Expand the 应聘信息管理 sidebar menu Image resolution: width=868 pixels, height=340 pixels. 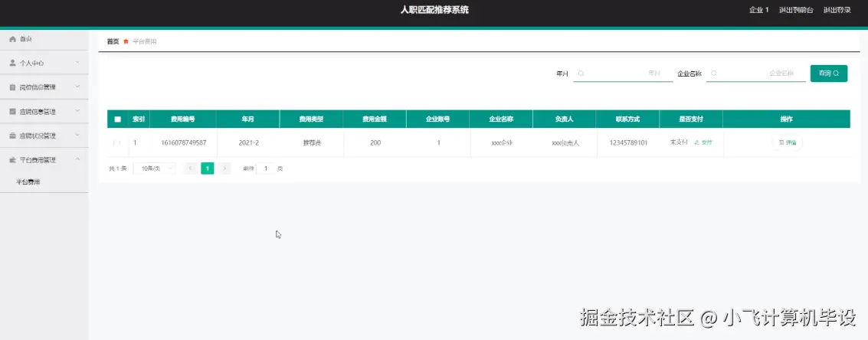coord(44,111)
